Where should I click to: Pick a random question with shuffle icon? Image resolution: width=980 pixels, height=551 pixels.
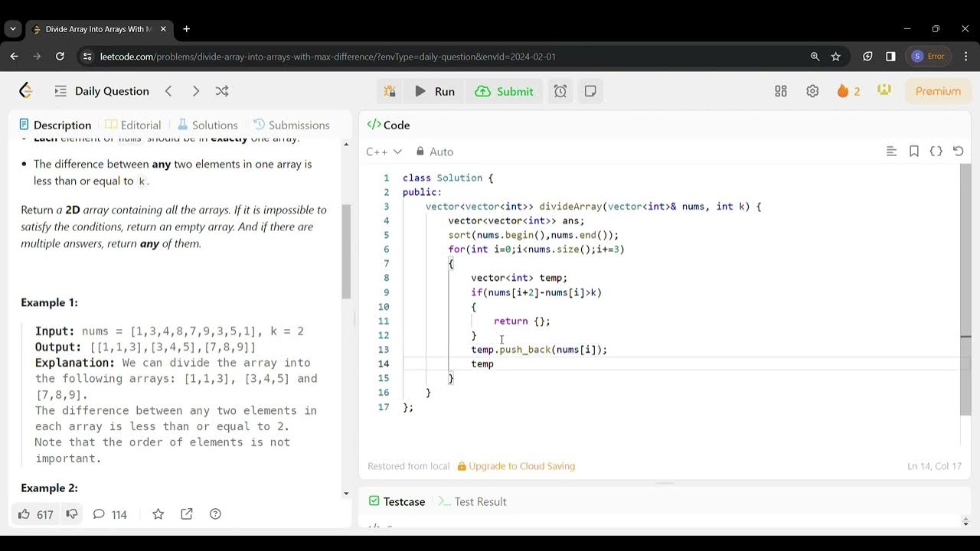[222, 91]
